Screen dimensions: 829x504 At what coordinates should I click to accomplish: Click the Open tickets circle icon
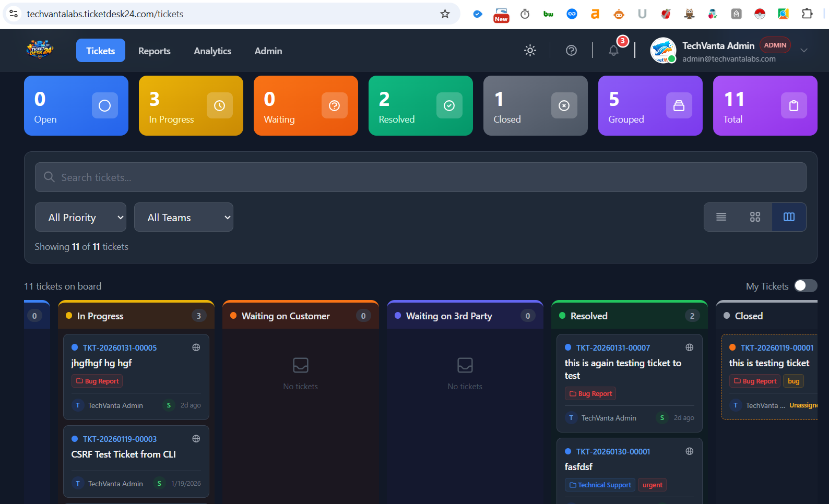coord(105,105)
